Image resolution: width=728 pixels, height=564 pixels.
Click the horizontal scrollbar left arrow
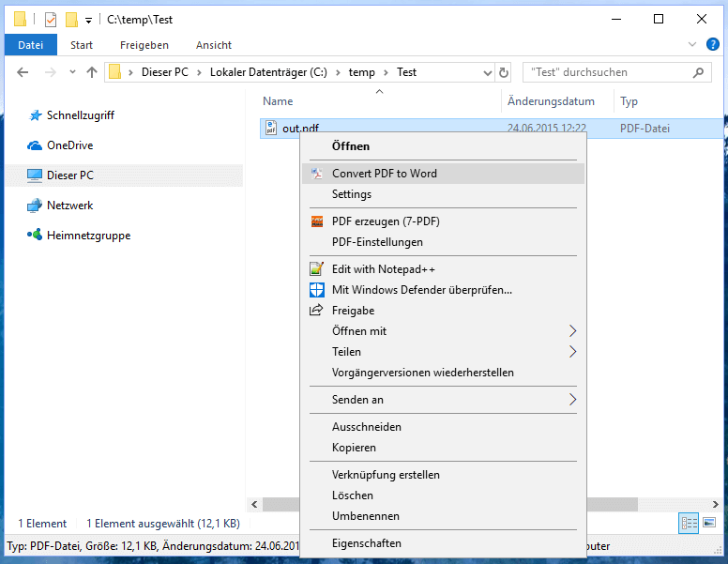pyautogui.click(x=254, y=504)
